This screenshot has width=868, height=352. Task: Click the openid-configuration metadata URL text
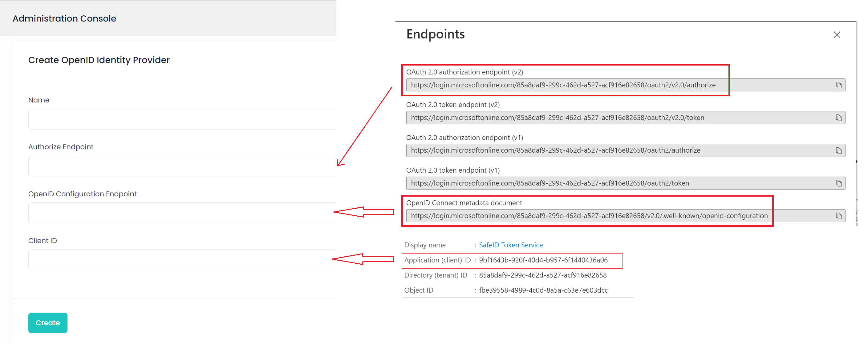[589, 216]
